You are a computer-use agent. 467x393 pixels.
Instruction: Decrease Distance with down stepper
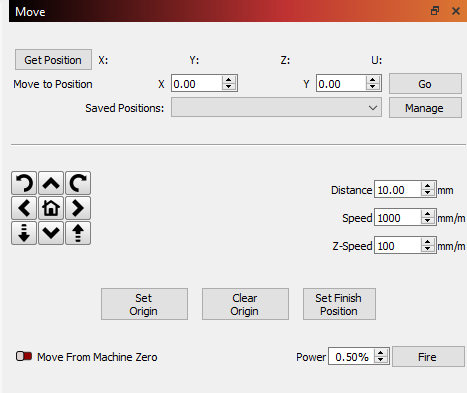428,193
